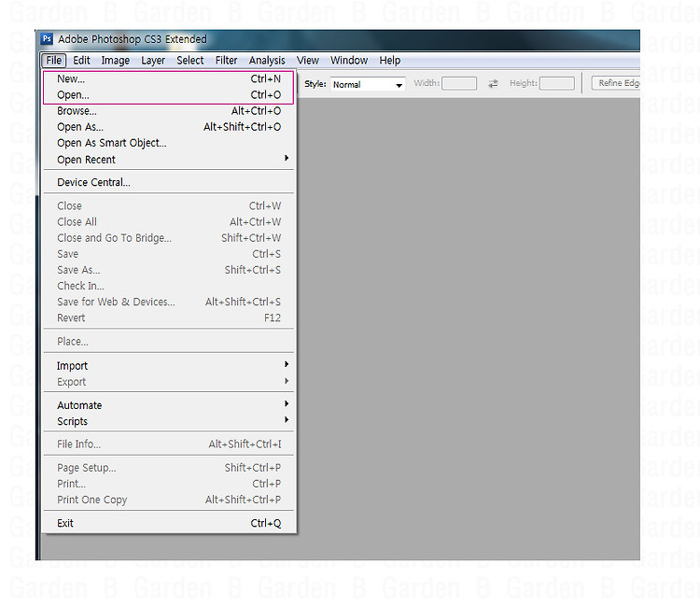Select Open As... menu entry

(169, 127)
